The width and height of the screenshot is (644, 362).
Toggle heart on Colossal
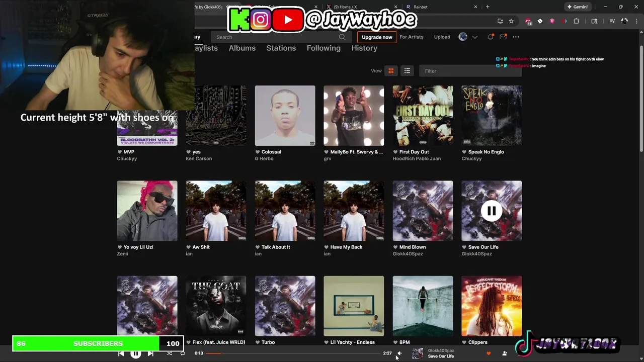257,152
